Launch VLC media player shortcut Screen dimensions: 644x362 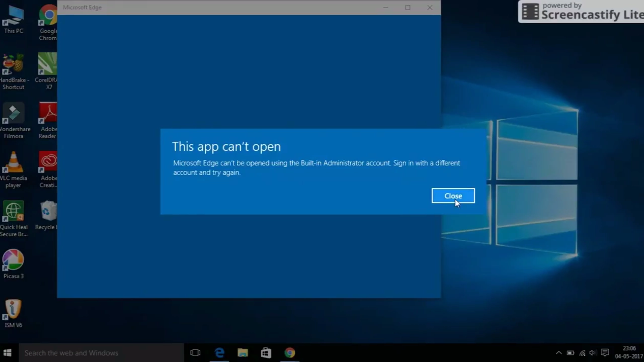coord(14,170)
